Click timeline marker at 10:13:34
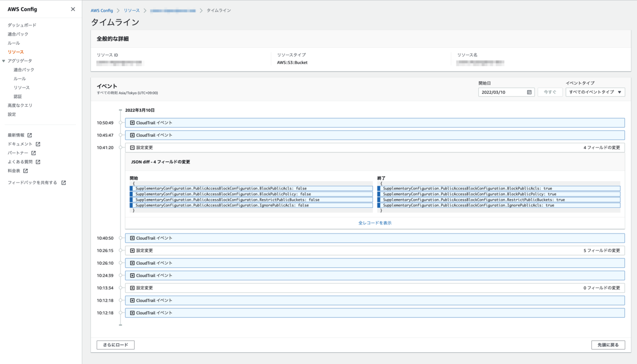637x364 pixels. coord(120,288)
